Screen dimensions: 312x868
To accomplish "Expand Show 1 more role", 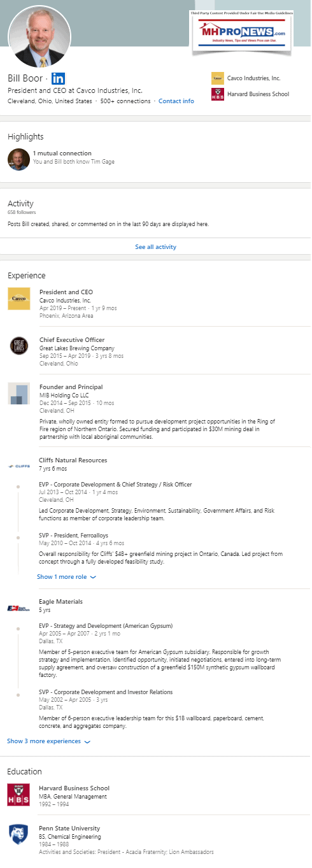I will click(66, 577).
